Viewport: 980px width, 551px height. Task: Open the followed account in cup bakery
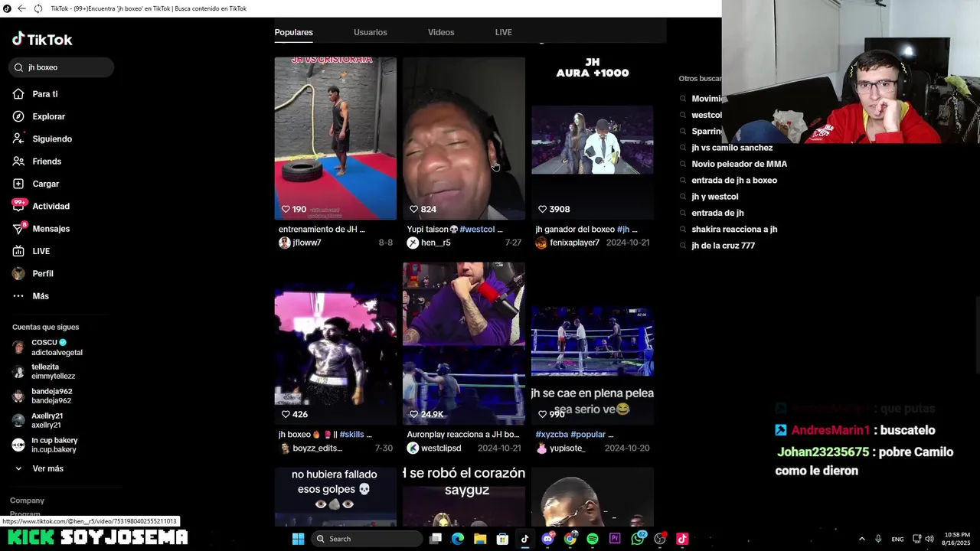tap(45, 445)
